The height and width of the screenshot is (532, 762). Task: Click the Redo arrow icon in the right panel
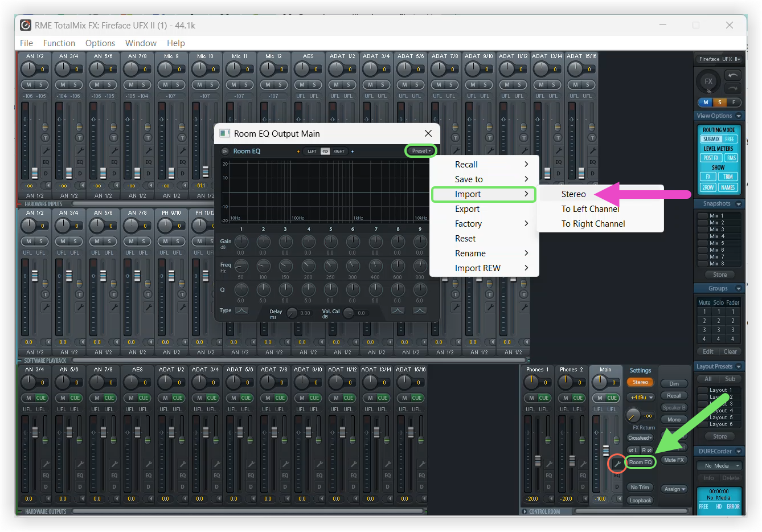tap(732, 88)
